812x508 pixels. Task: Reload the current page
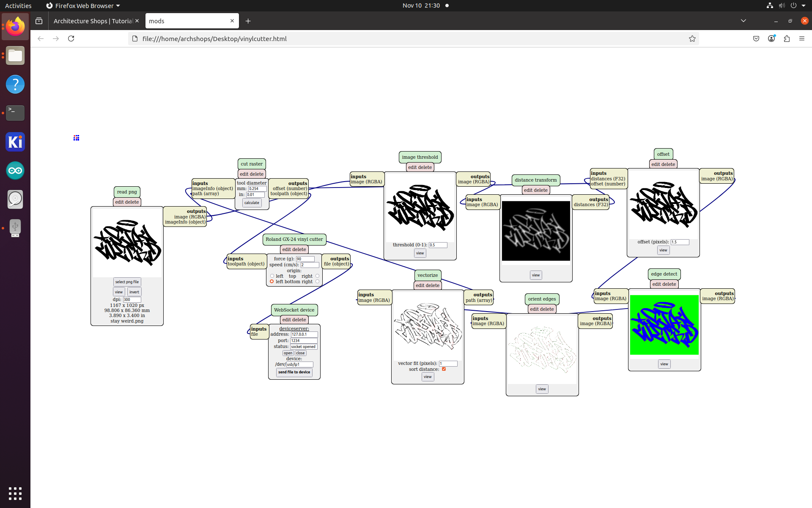pos(71,39)
